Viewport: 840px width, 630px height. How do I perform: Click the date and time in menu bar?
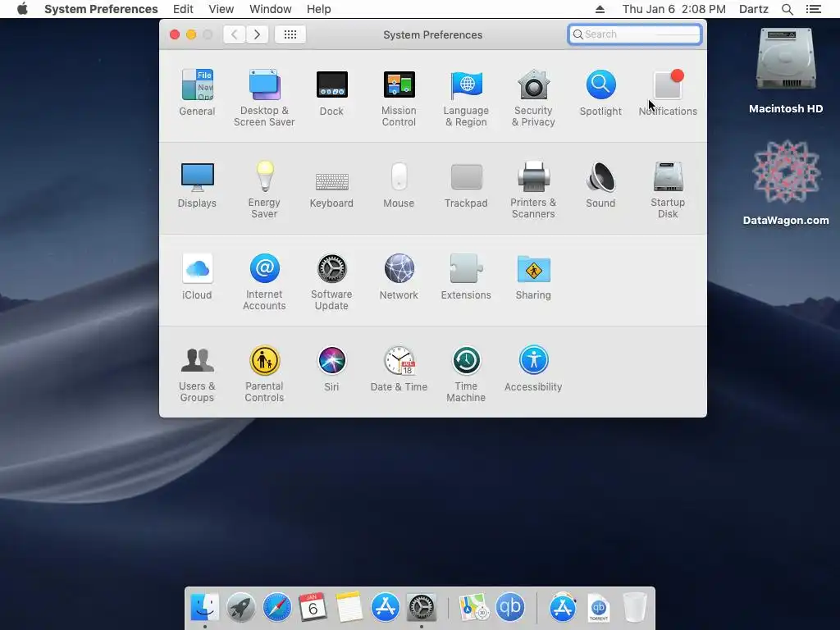[674, 9]
